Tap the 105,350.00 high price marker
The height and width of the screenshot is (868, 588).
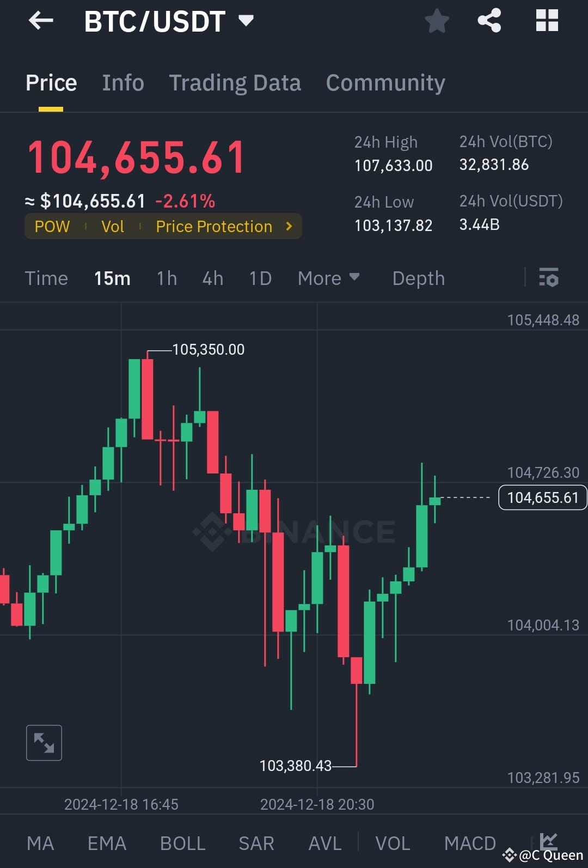click(209, 349)
